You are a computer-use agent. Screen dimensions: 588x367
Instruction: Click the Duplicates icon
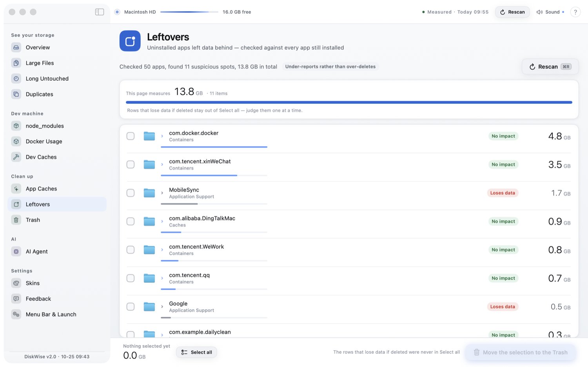pos(16,94)
